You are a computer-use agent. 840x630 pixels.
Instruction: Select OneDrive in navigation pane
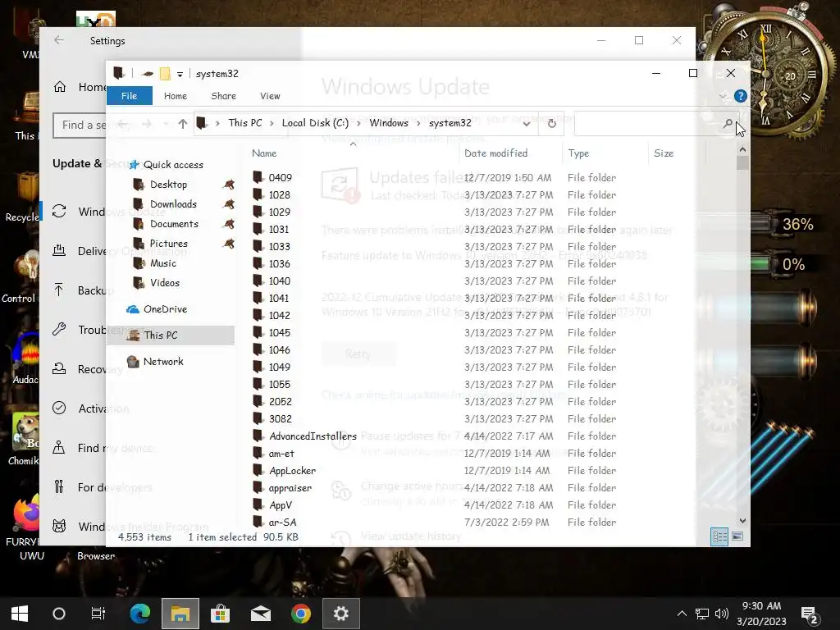[165, 309]
